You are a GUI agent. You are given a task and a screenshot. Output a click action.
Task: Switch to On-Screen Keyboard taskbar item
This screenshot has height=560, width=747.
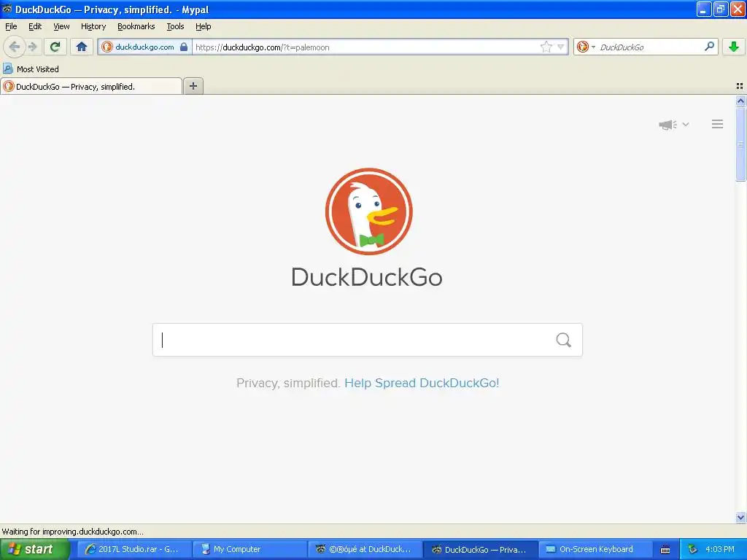pos(595,549)
